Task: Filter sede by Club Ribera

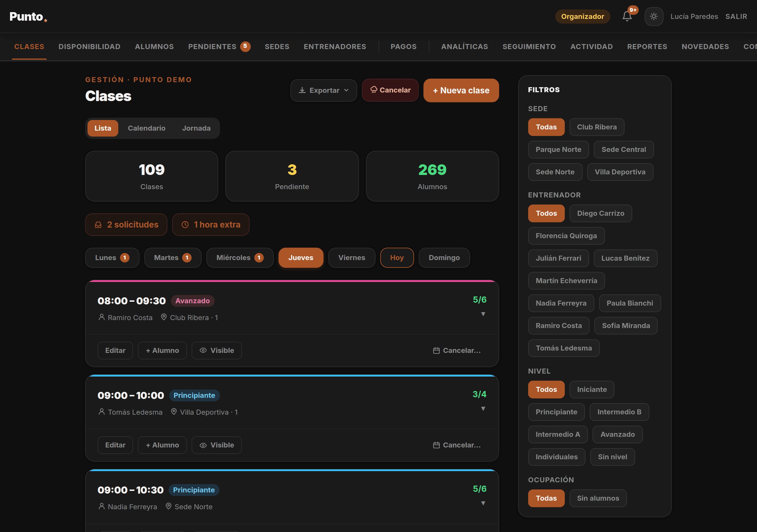Action: 597,127
